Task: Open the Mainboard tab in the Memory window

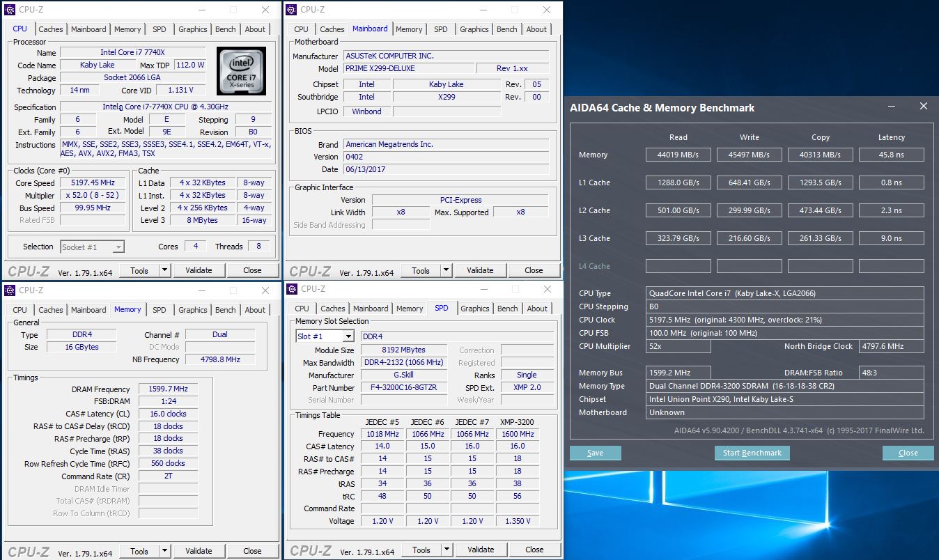Action: [88, 310]
